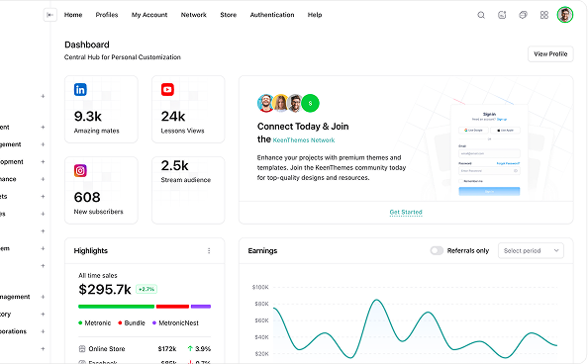This screenshot has height=364, width=588.
Task: Open the Help menu item
Action: (x=315, y=15)
